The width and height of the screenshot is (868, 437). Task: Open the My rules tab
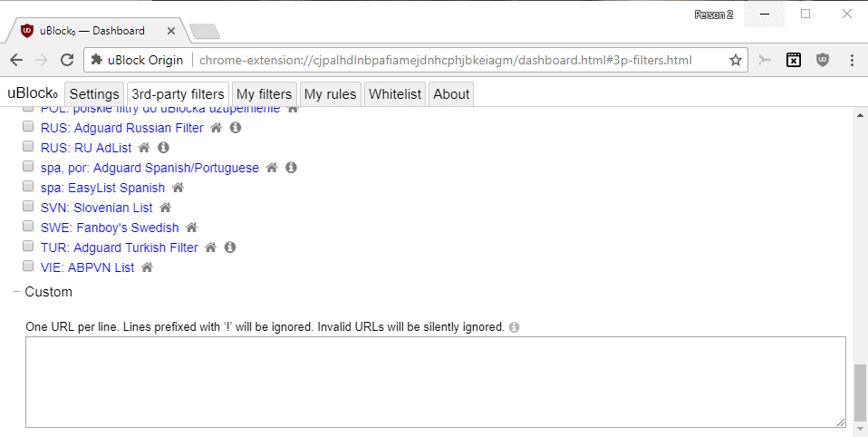point(330,94)
